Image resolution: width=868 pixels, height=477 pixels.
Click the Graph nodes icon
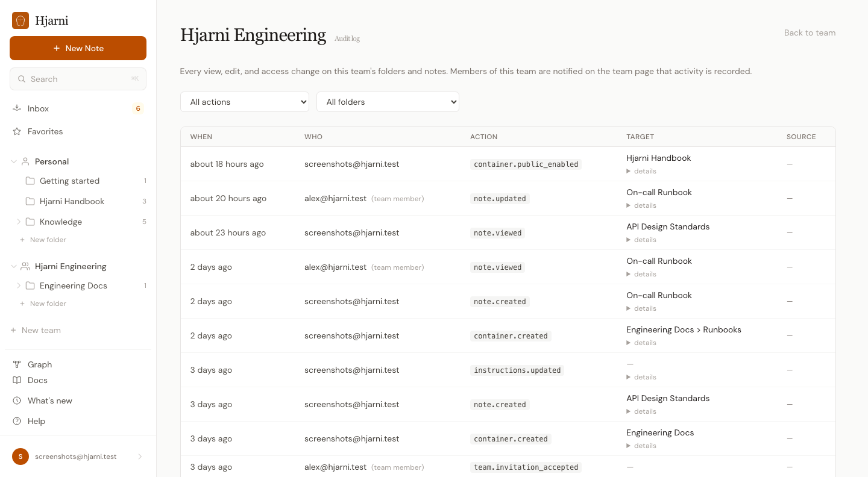coord(17,364)
